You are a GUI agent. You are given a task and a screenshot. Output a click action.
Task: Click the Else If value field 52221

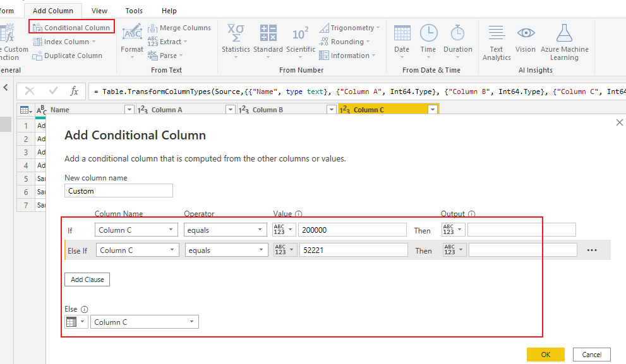[x=353, y=250]
